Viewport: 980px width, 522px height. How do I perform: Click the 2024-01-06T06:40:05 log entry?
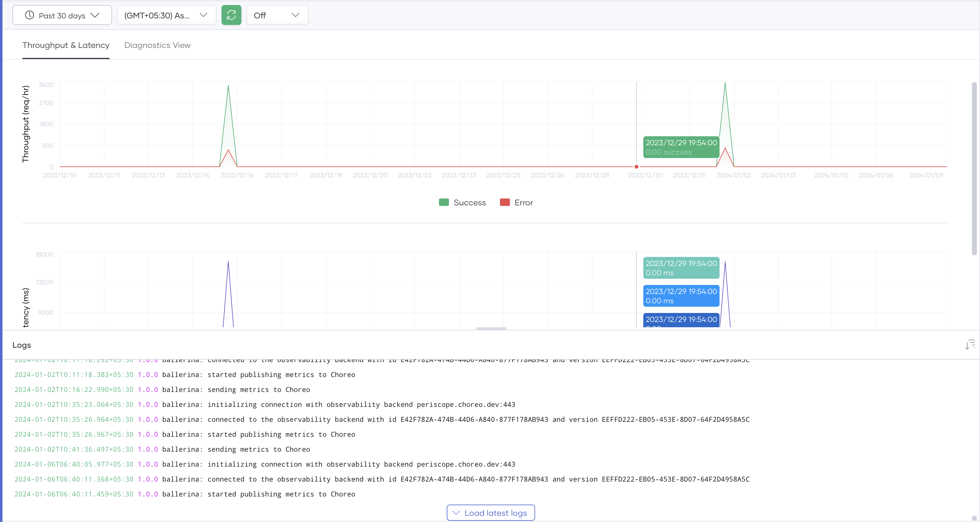click(265, 464)
